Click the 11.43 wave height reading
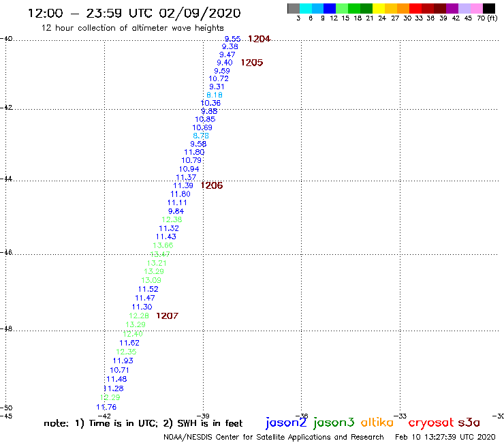This screenshot has width=504, height=443. (166, 236)
